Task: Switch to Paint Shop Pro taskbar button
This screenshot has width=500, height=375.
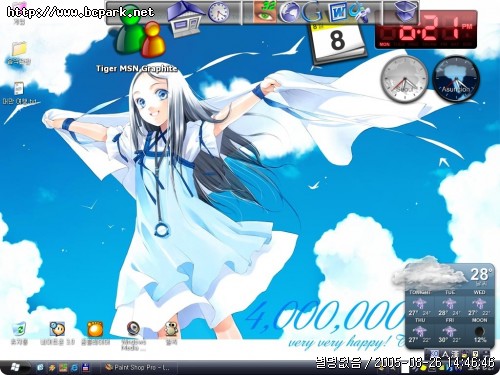Action: click(138, 368)
